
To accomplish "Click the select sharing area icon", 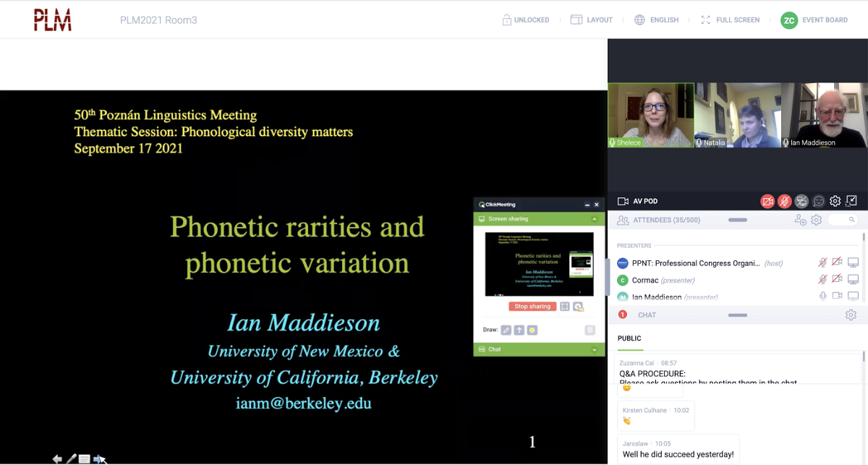I will click(565, 307).
